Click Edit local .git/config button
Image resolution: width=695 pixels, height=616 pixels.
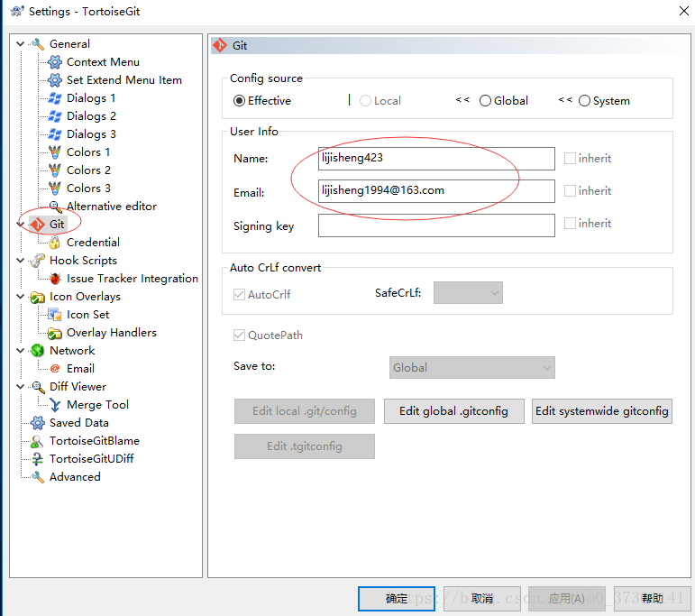(305, 411)
